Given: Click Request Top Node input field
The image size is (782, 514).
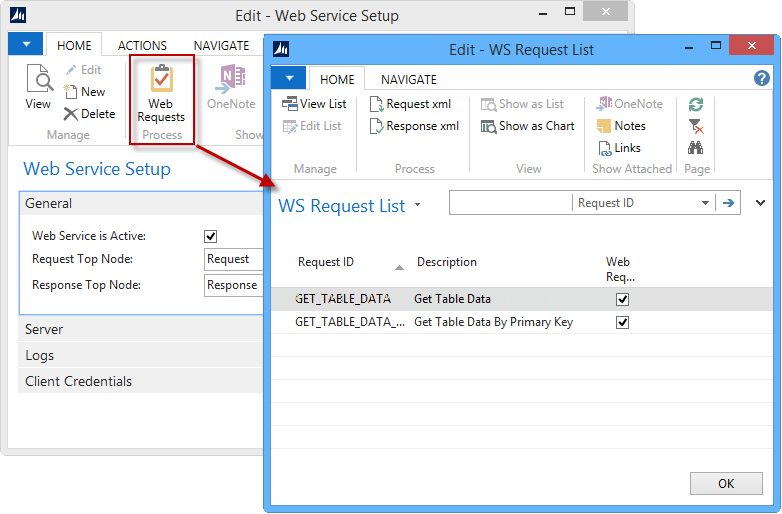Looking at the screenshot, I should click(x=233, y=259).
